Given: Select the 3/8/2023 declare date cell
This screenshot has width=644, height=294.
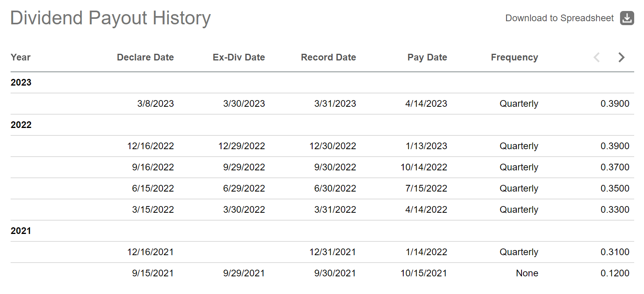Looking at the screenshot, I should (x=156, y=104).
